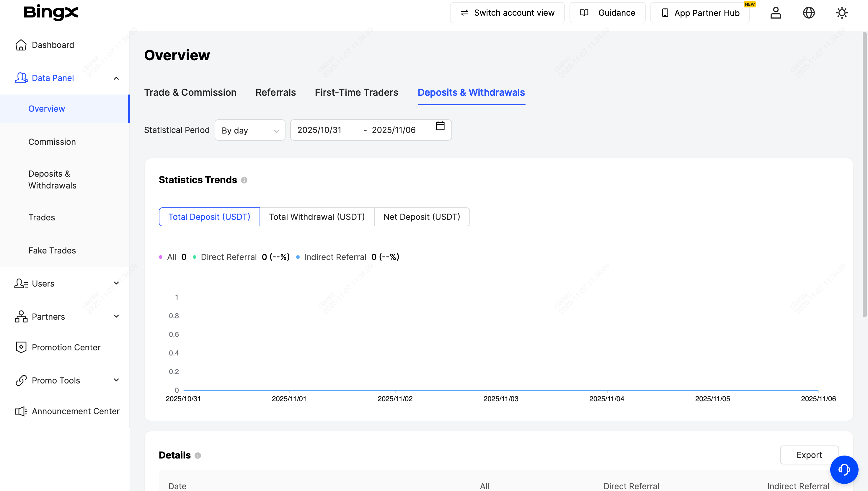Click the calendar icon in date range
The image size is (868, 491).
[x=440, y=126]
